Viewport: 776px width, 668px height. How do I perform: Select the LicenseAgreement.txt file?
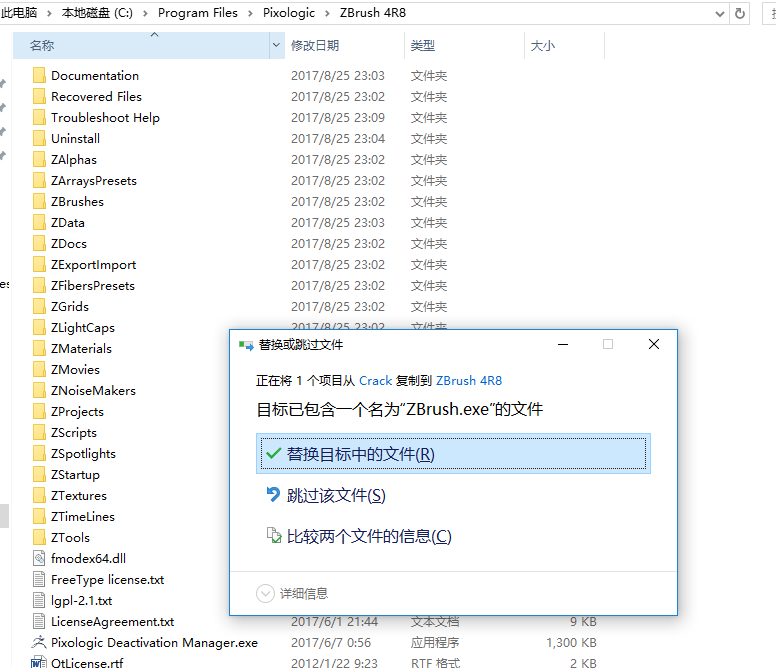click(113, 621)
